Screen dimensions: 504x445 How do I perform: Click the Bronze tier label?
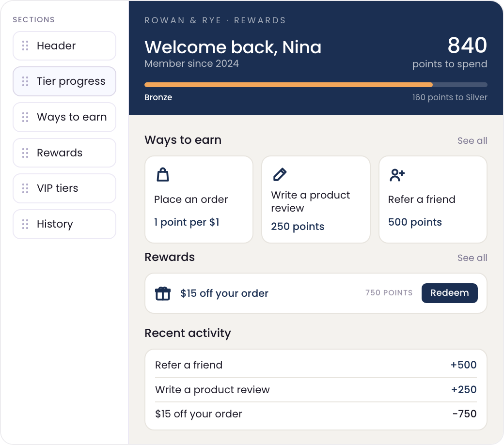click(x=158, y=97)
